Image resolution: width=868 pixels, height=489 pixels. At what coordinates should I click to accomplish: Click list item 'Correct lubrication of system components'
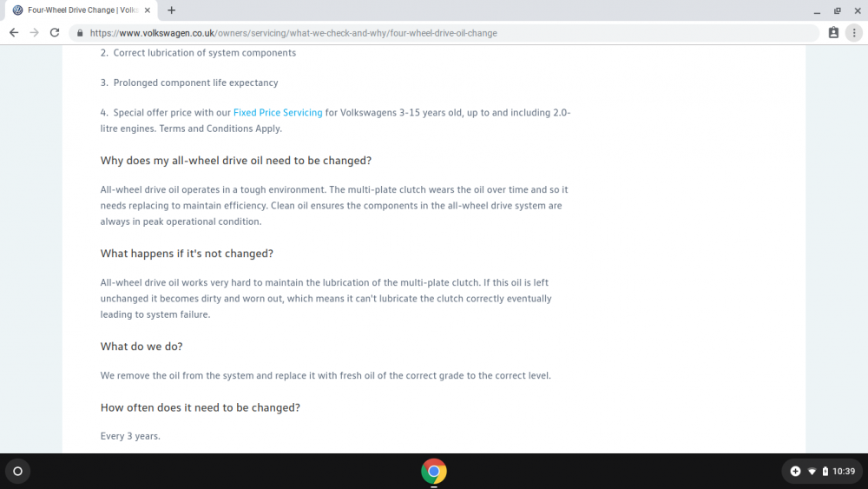[x=204, y=53]
